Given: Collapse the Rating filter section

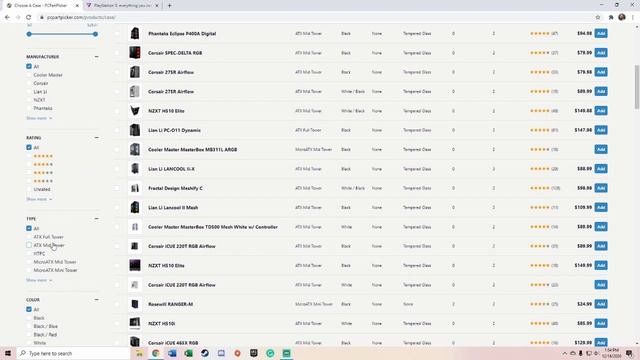Looking at the screenshot, I should 96,138.
